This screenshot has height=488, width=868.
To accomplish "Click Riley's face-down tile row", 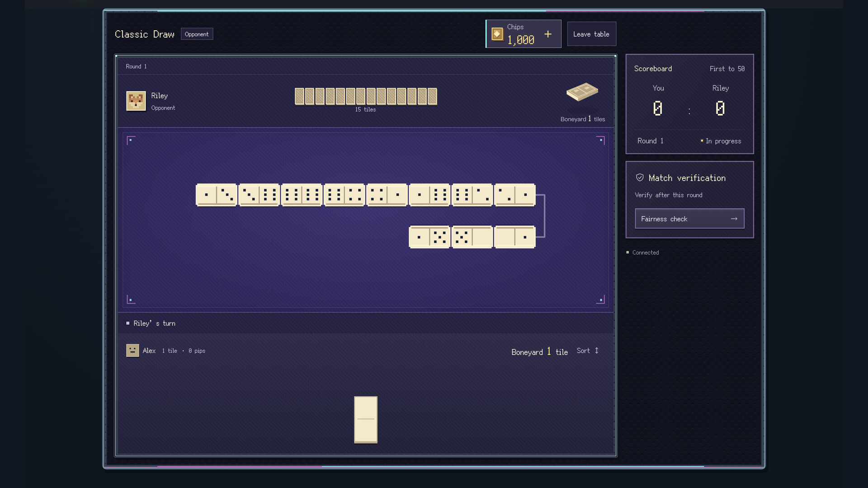I will point(366,96).
